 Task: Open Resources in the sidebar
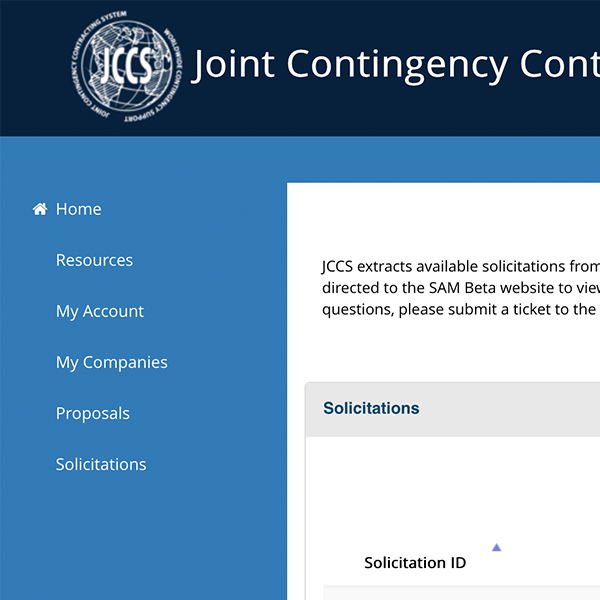coord(94,260)
